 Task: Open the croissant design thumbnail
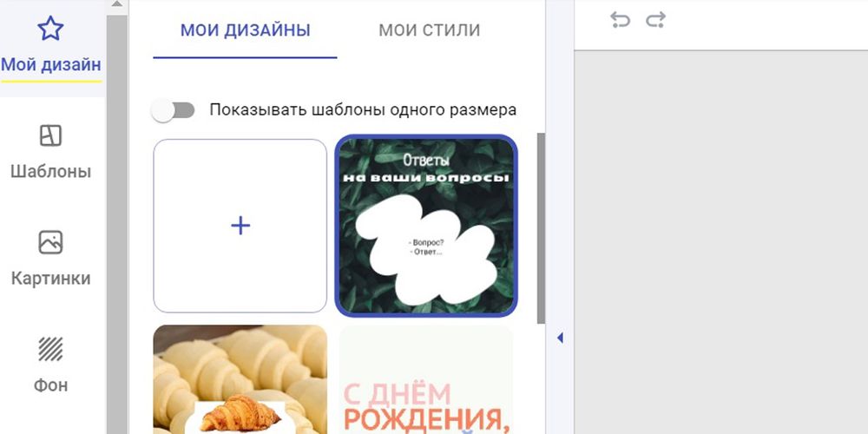(240, 379)
